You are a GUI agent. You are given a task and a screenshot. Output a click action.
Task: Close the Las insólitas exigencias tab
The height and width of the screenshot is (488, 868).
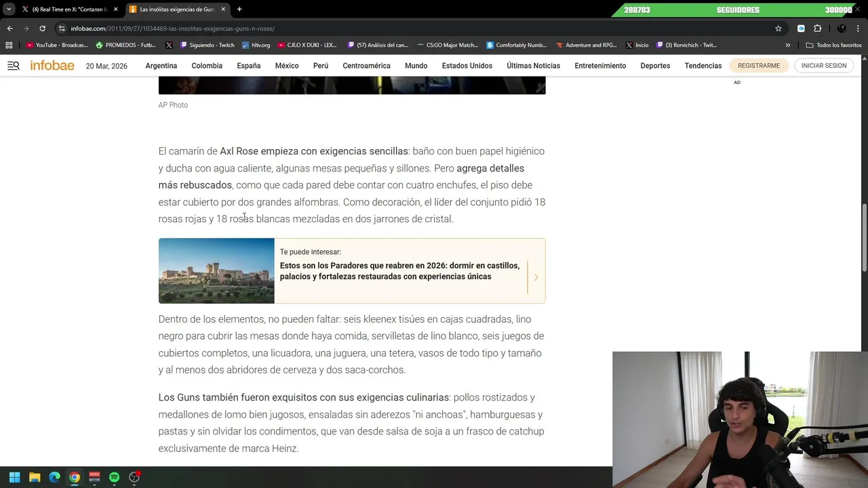[x=222, y=9]
